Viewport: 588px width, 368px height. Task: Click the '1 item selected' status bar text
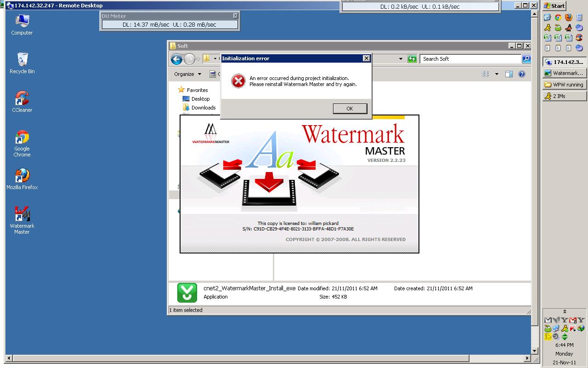pos(186,310)
